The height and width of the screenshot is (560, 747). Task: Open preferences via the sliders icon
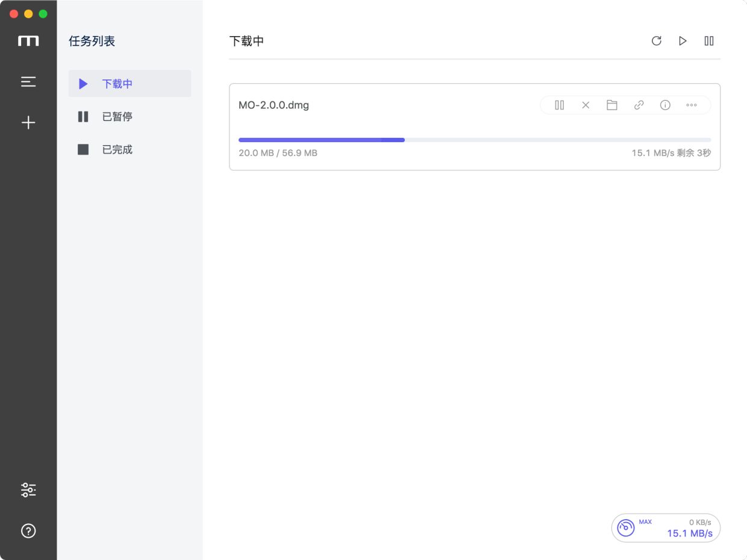pyautogui.click(x=28, y=490)
